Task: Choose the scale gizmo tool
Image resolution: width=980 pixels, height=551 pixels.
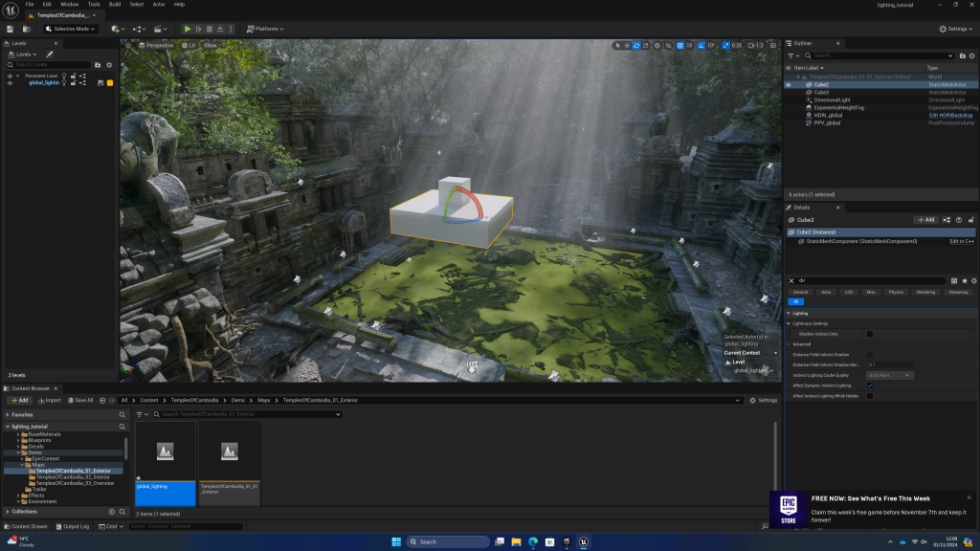Action: coord(646,46)
